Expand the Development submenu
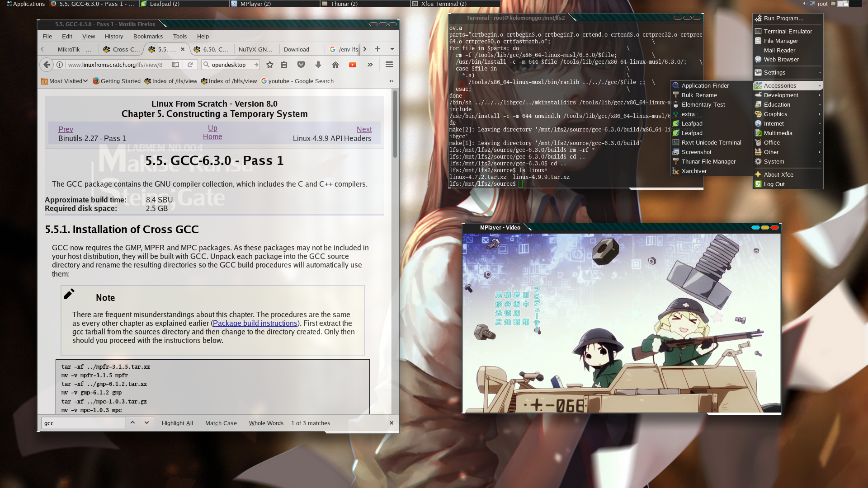Screen dimensions: 868x488 (x=788, y=95)
